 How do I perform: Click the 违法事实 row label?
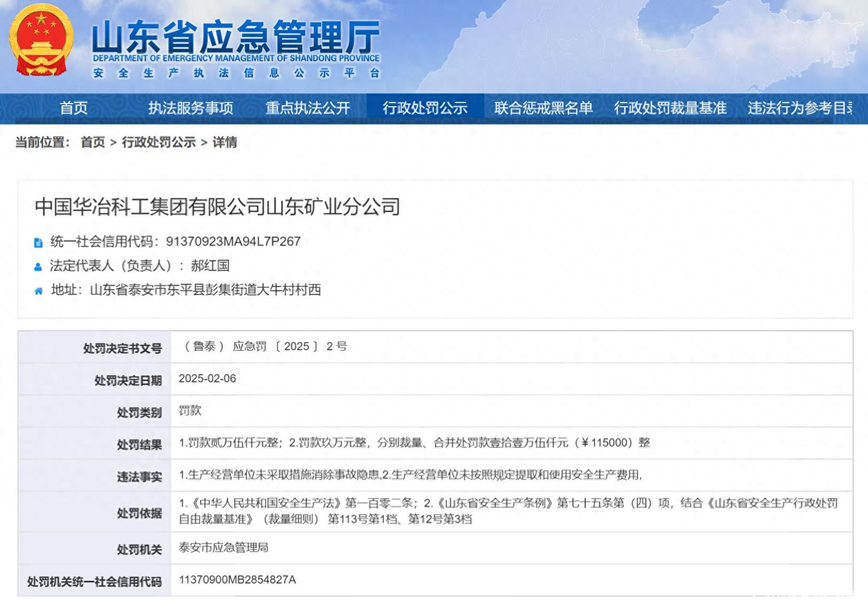139,477
